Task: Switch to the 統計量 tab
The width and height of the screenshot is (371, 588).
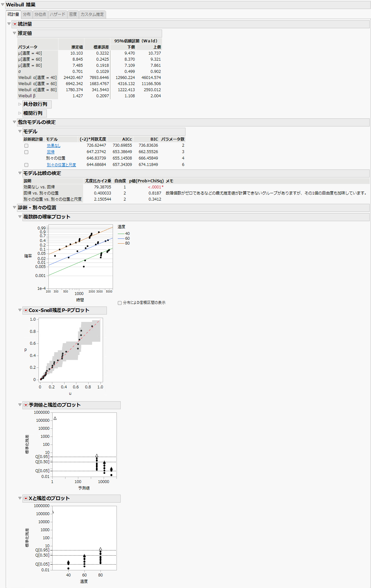Action: [13, 14]
